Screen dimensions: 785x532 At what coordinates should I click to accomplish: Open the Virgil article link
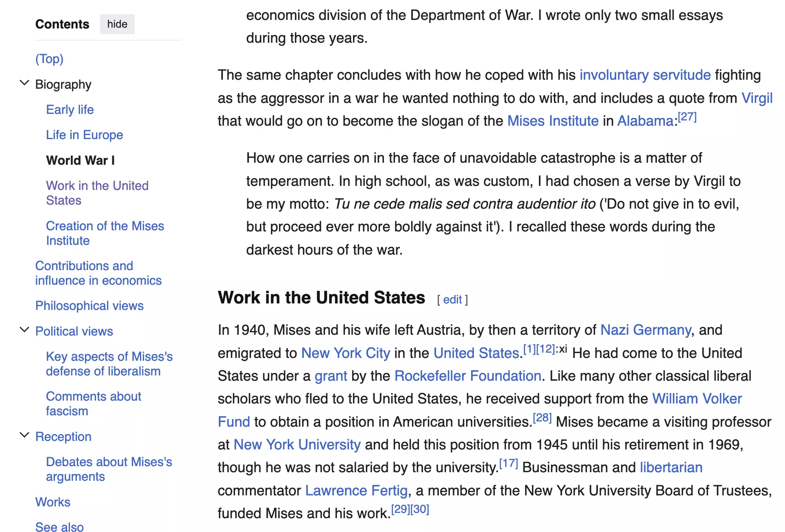pos(757,98)
